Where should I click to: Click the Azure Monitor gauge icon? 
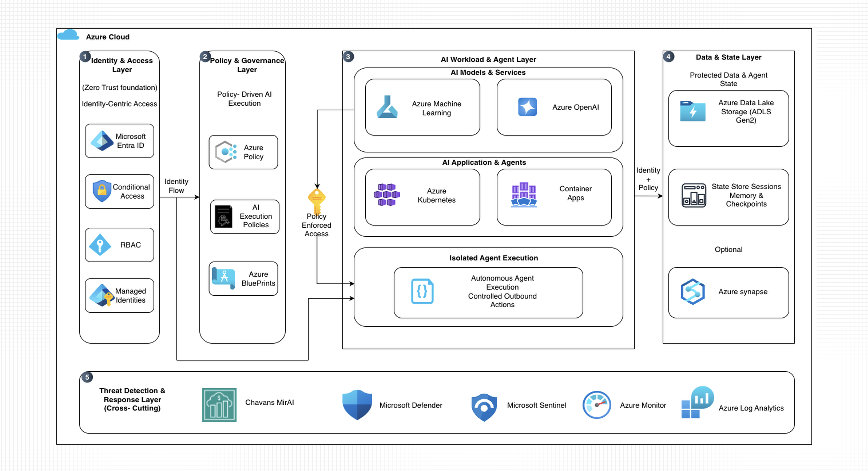pyautogui.click(x=596, y=405)
